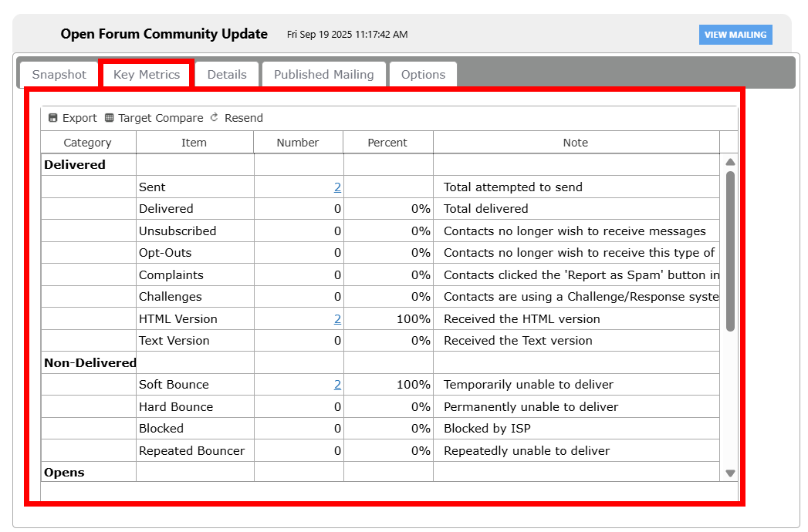The image size is (808, 532).
Task: Open the Sent count link
Action: tap(337, 187)
